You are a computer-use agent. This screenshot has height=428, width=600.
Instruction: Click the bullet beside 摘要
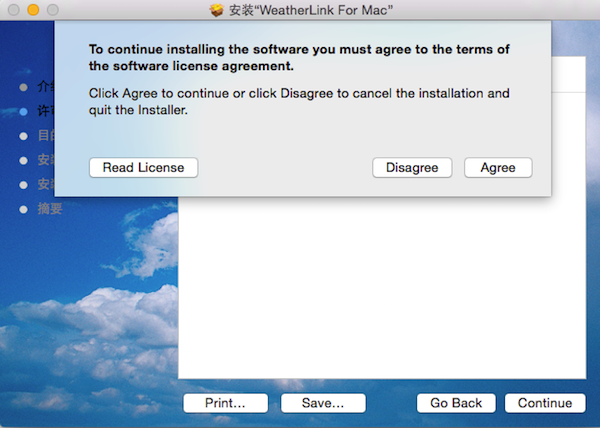pos(23,209)
